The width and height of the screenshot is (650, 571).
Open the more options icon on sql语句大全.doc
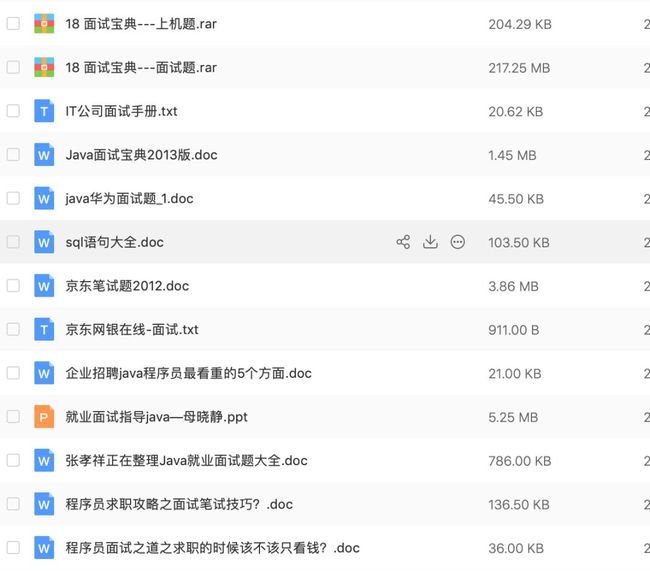point(458,242)
